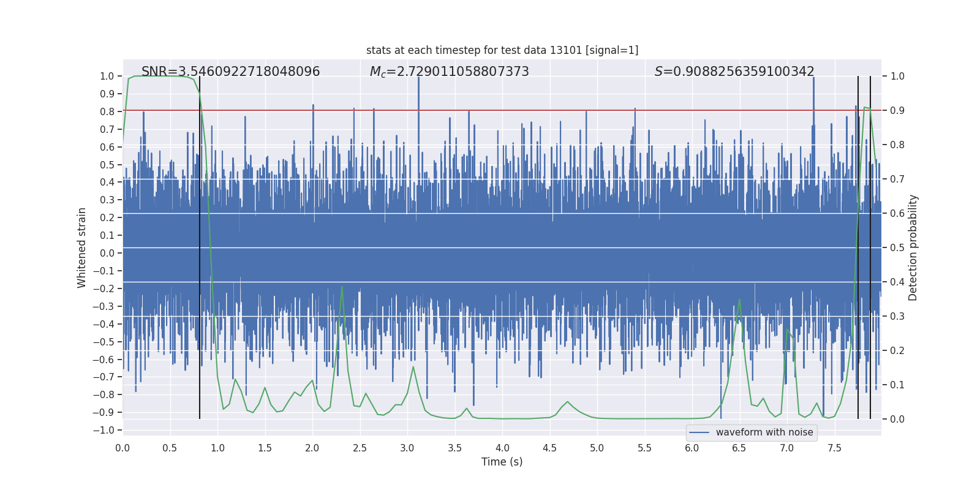Click the black vertical marker near 0.8 seconds
Image resolution: width=980 pixels, height=490 pixels.
200,245
